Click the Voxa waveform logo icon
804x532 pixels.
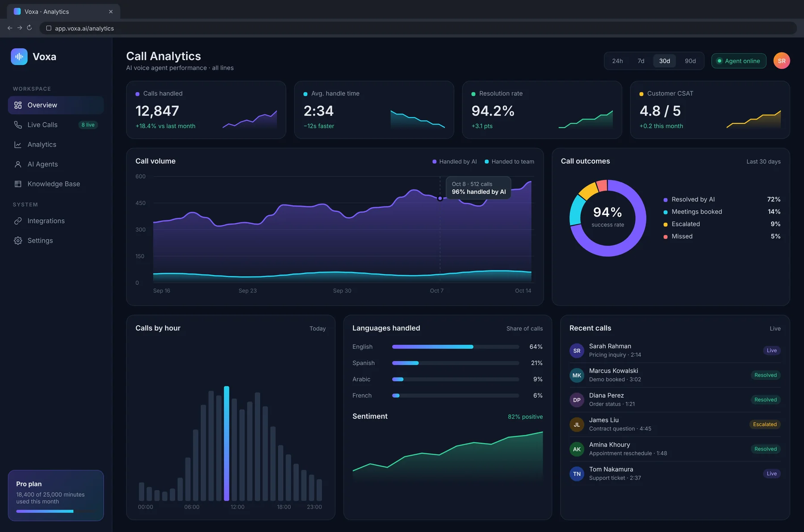[x=19, y=57]
